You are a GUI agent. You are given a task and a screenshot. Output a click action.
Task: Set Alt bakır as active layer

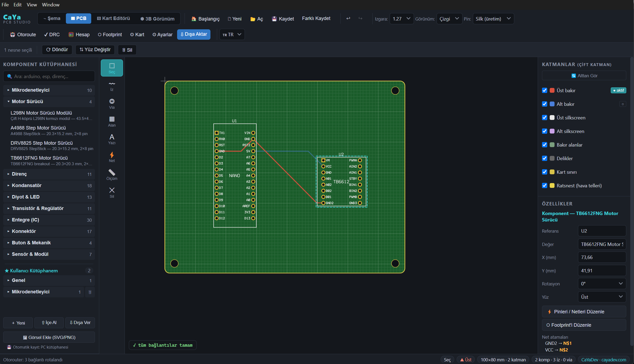point(623,104)
